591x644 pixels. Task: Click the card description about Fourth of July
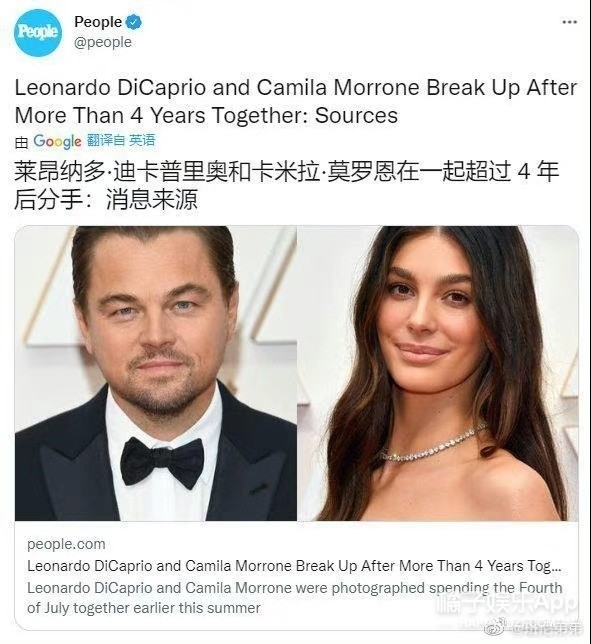tap(294, 598)
